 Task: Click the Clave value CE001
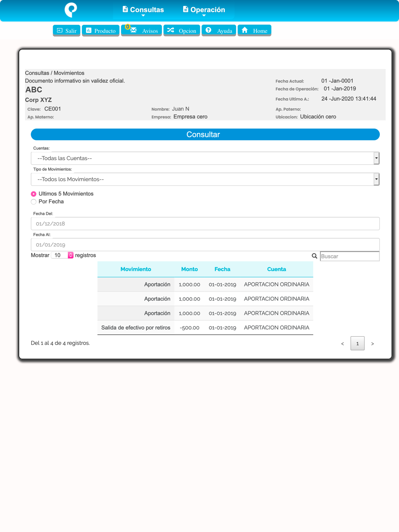(53, 109)
